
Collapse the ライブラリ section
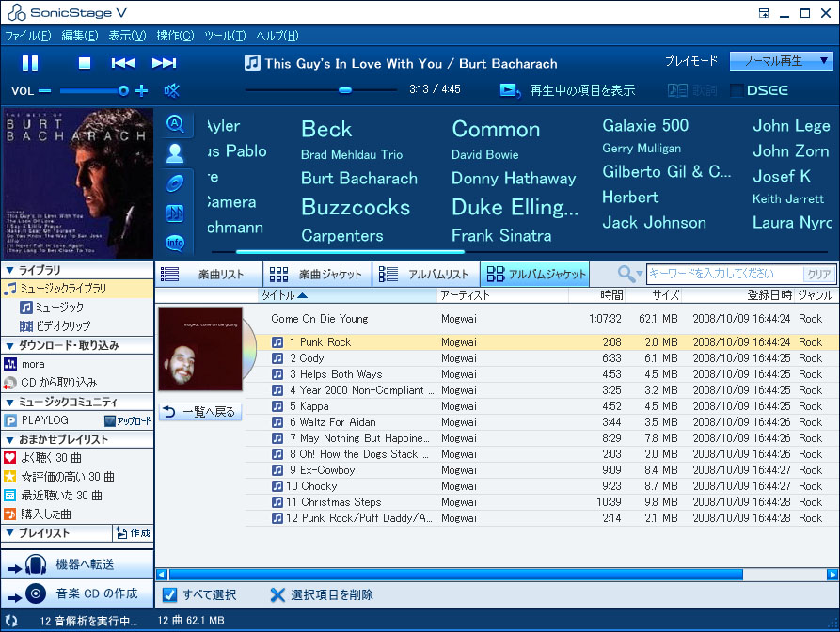coord(9,270)
